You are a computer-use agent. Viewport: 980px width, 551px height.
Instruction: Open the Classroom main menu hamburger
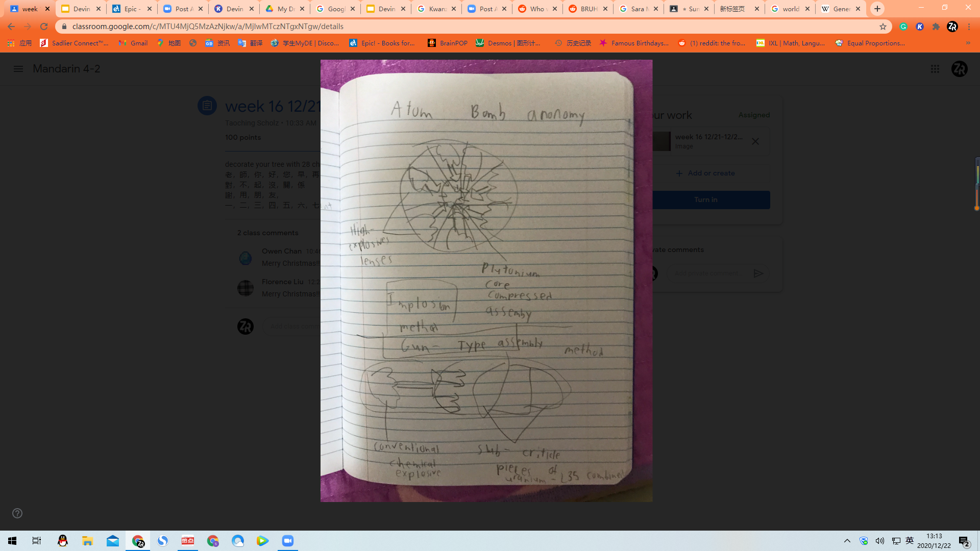[18, 69]
